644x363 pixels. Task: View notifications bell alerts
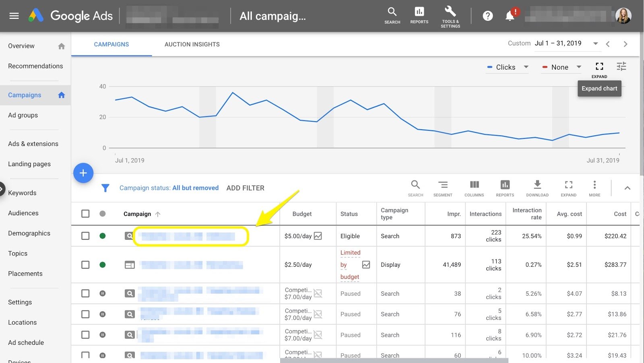510,16
